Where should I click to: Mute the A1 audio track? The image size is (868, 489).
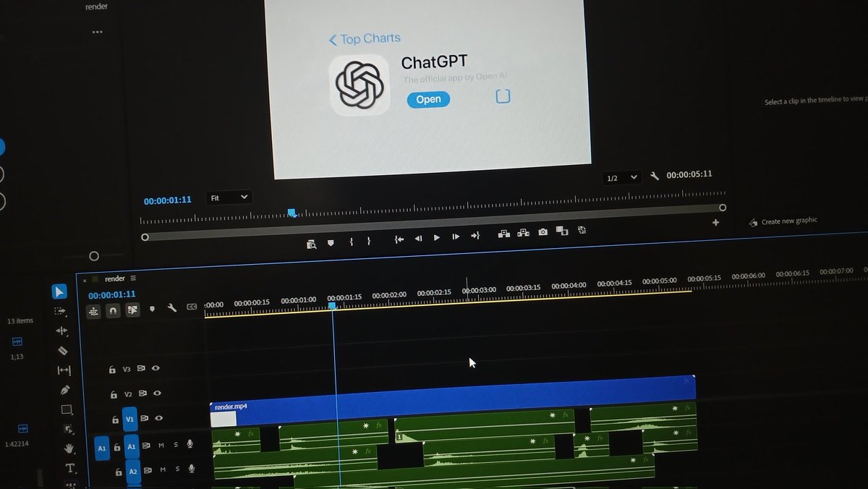pyautogui.click(x=161, y=445)
